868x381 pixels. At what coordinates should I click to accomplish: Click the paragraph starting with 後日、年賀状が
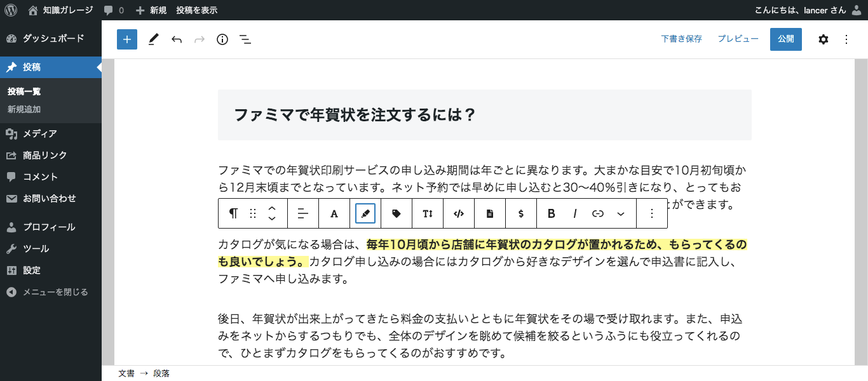coord(480,335)
